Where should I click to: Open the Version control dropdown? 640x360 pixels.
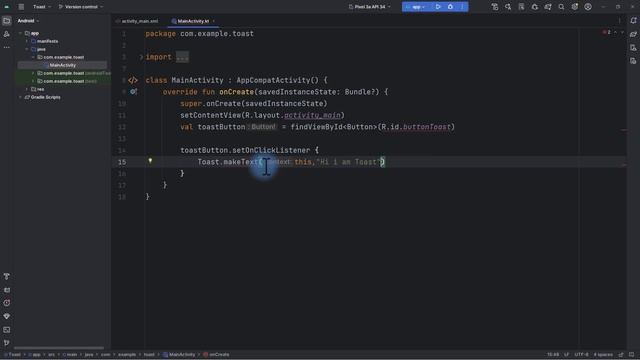coord(81,7)
